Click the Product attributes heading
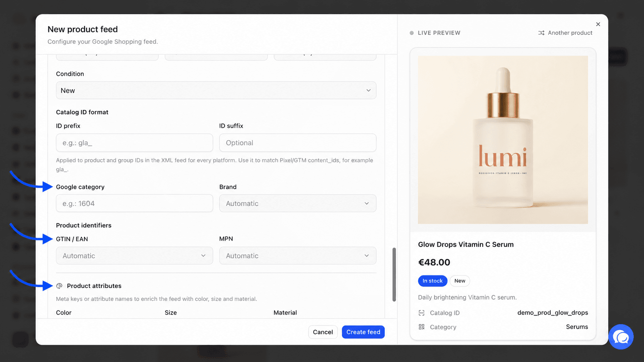644x362 pixels. (x=94, y=286)
